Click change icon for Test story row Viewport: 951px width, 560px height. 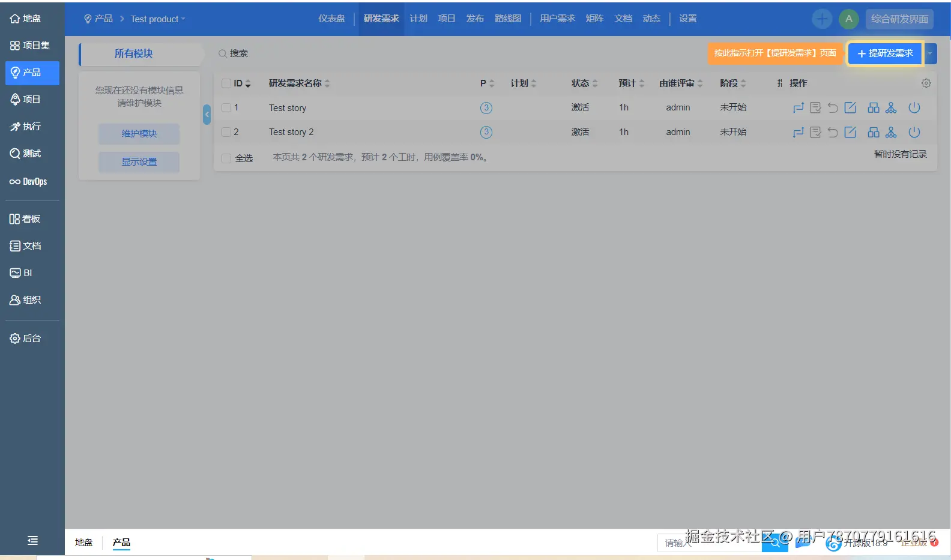[798, 108]
